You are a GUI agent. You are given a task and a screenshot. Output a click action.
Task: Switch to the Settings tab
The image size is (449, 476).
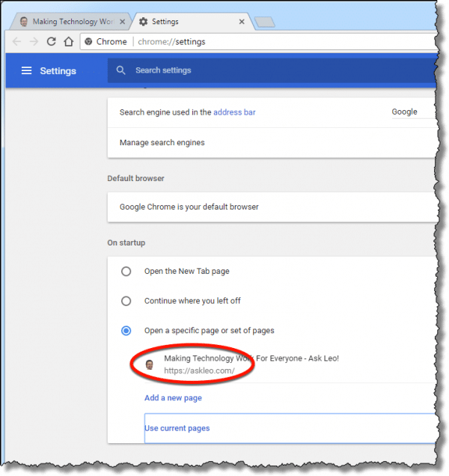[x=192, y=22]
